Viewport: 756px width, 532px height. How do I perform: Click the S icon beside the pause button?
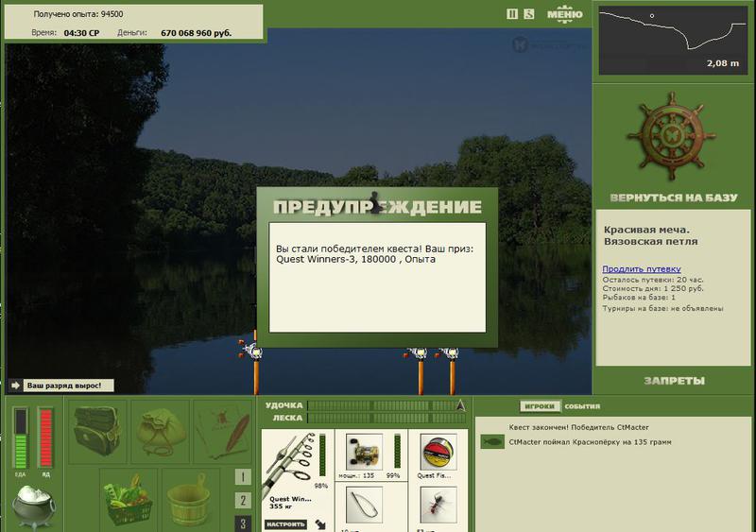point(529,14)
